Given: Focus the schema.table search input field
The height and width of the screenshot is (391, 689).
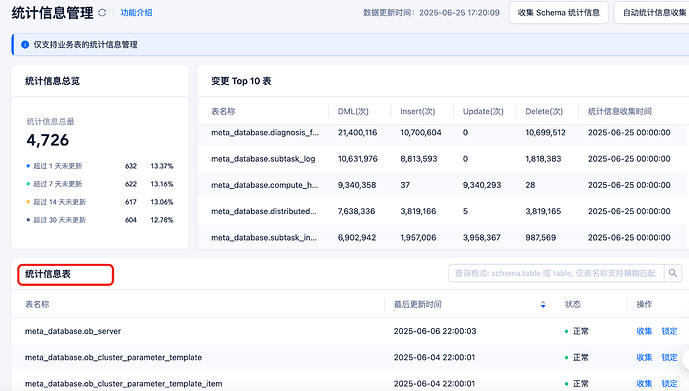Looking at the screenshot, I should click(x=556, y=273).
